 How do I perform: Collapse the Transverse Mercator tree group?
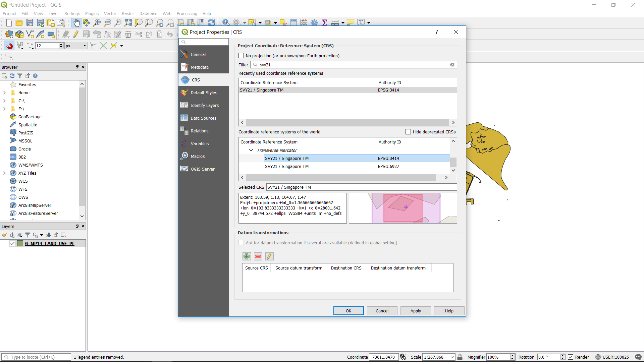click(x=251, y=150)
